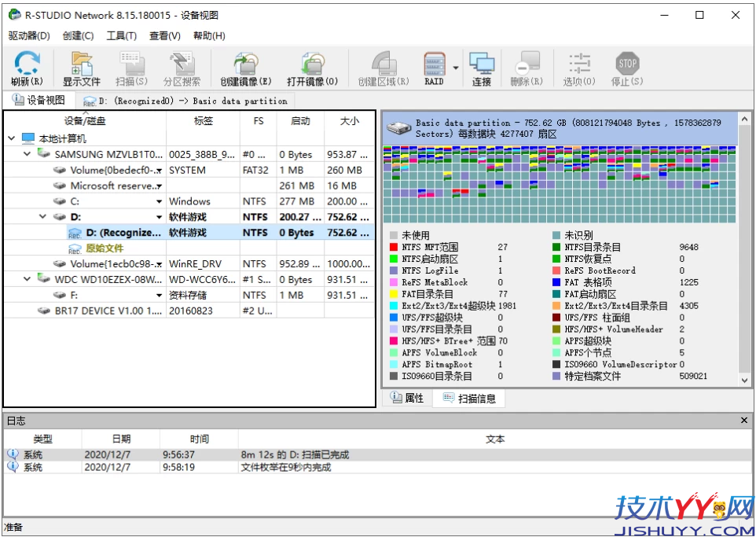This screenshot has height=537, width=756.
Task: Collapse the WDC WD10EZEX drive node
Action: [27, 279]
